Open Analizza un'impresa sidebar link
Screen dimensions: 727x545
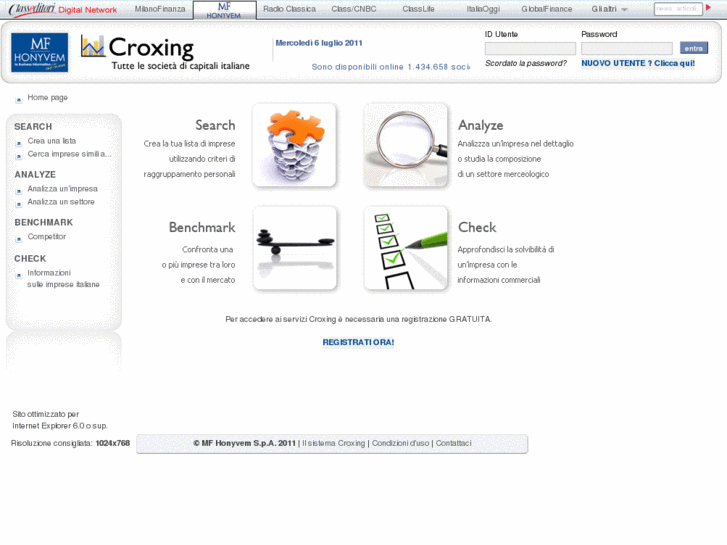click(63, 189)
